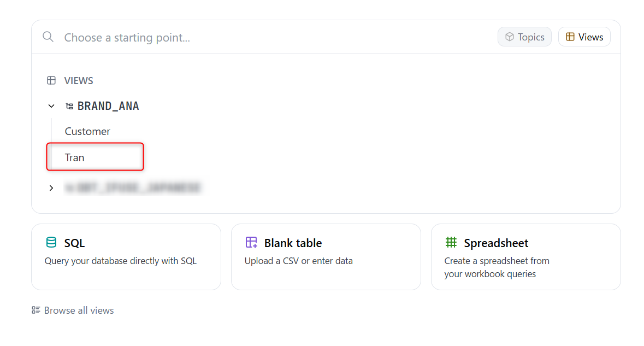Click the schema icon beside BRAND_ANA

point(69,105)
